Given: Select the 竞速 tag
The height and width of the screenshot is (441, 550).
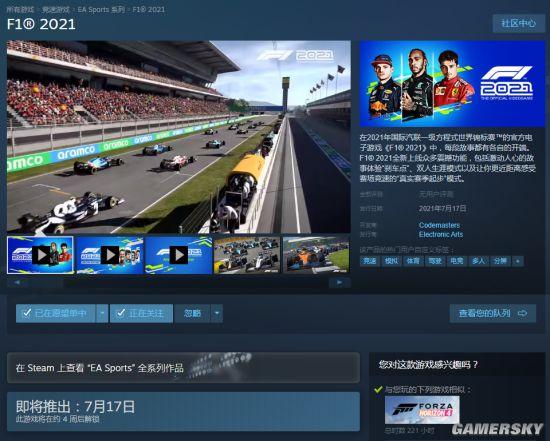Looking at the screenshot, I should click(370, 261).
